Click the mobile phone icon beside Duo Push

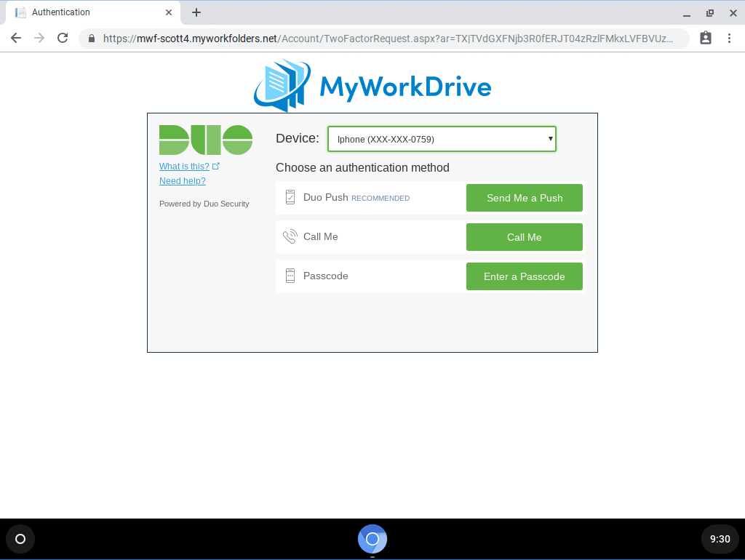click(x=291, y=197)
